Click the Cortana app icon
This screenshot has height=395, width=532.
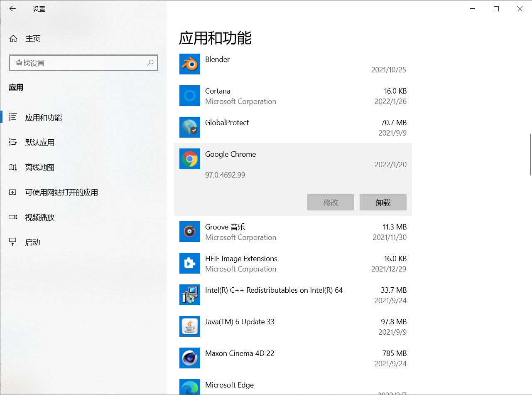tap(189, 96)
